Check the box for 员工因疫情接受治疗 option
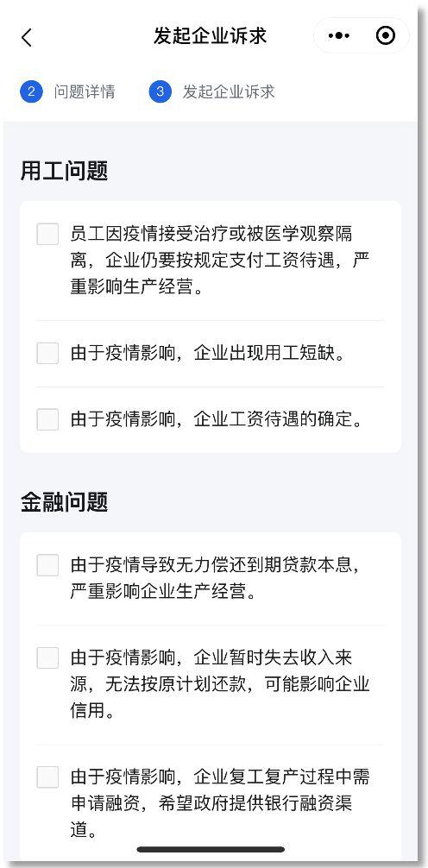Viewport: 428px width, 868px height. (x=47, y=234)
